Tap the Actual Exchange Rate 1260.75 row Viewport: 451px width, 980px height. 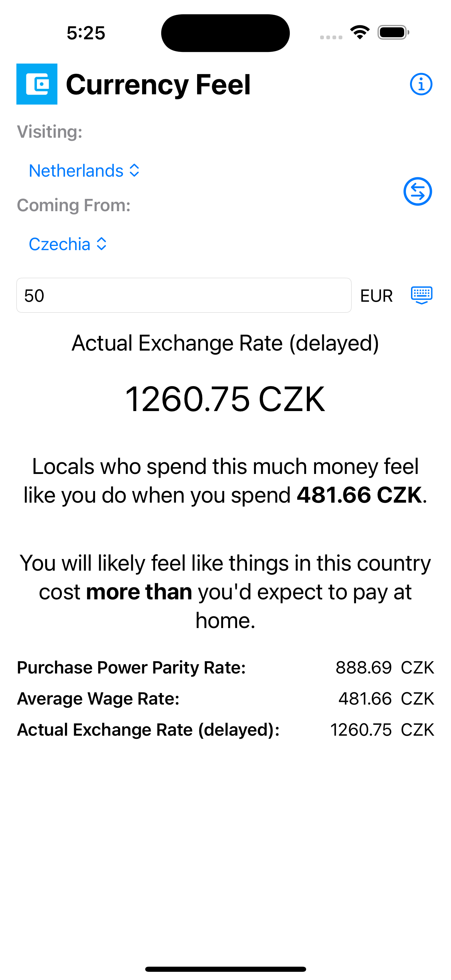tap(225, 730)
